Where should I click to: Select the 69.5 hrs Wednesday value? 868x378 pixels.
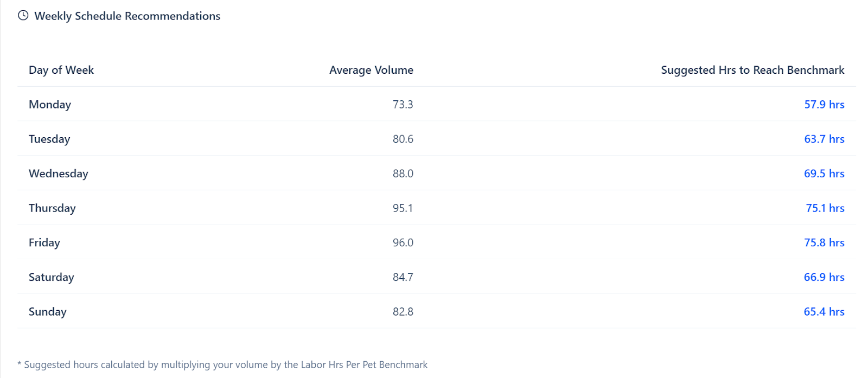(x=824, y=174)
